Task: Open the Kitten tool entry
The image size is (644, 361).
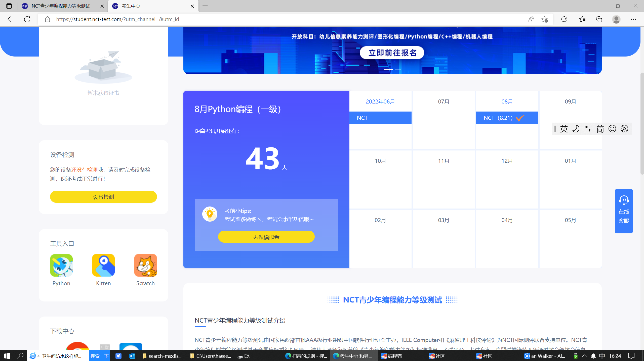Action: click(103, 265)
